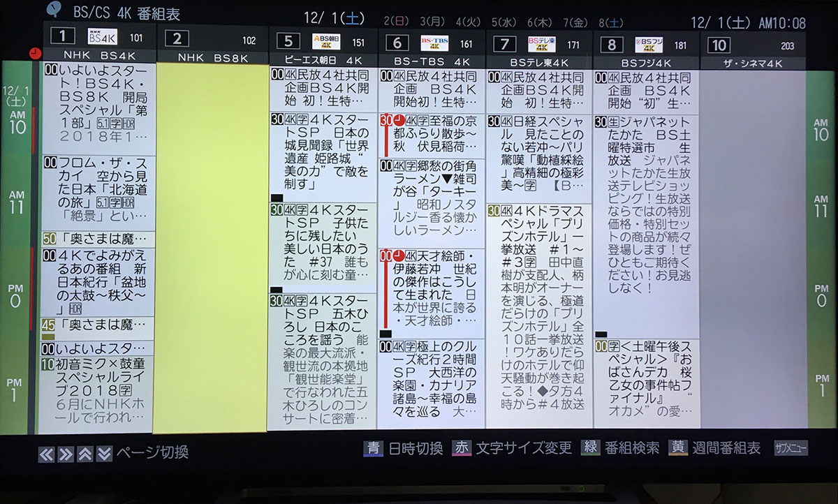Click the red 赤 color key icon

click(462, 447)
